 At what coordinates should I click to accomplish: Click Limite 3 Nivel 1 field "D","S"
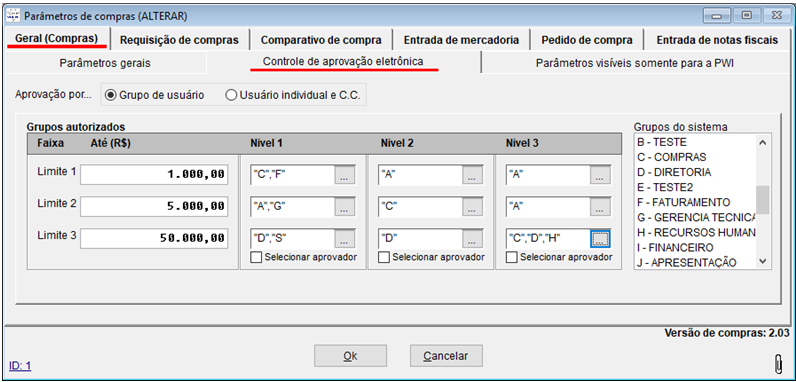click(x=293, y=238)
